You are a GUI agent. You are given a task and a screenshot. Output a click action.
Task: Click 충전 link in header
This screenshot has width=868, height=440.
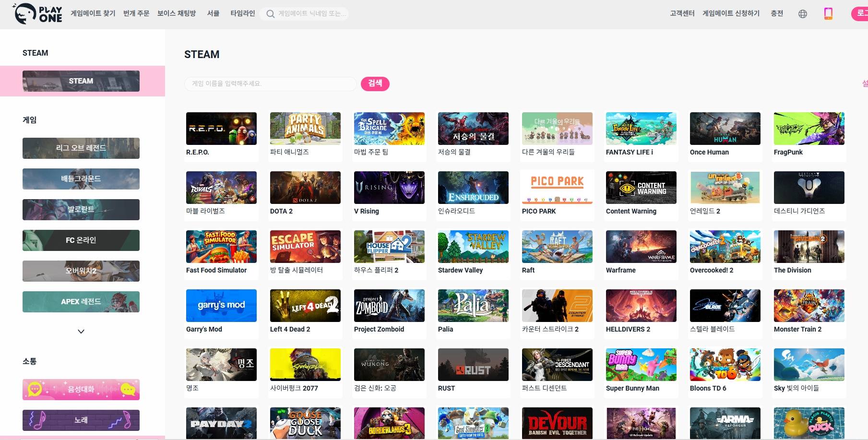point(777,13)
